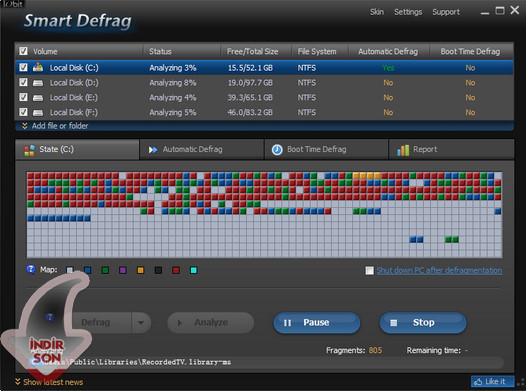Image resolution: width=526 pixels, height=391 pixels.
Task: Open the Defrag button dropdown arrow
Action: pos(141,323)
